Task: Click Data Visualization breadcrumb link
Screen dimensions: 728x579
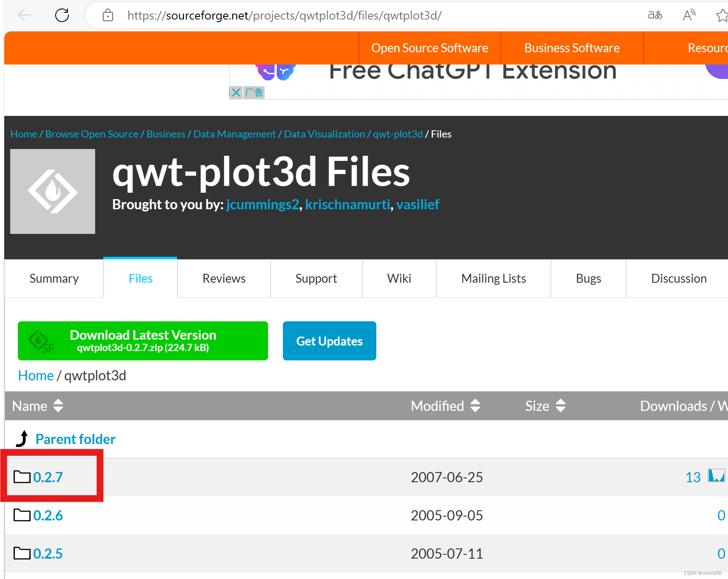Action: 324,134
